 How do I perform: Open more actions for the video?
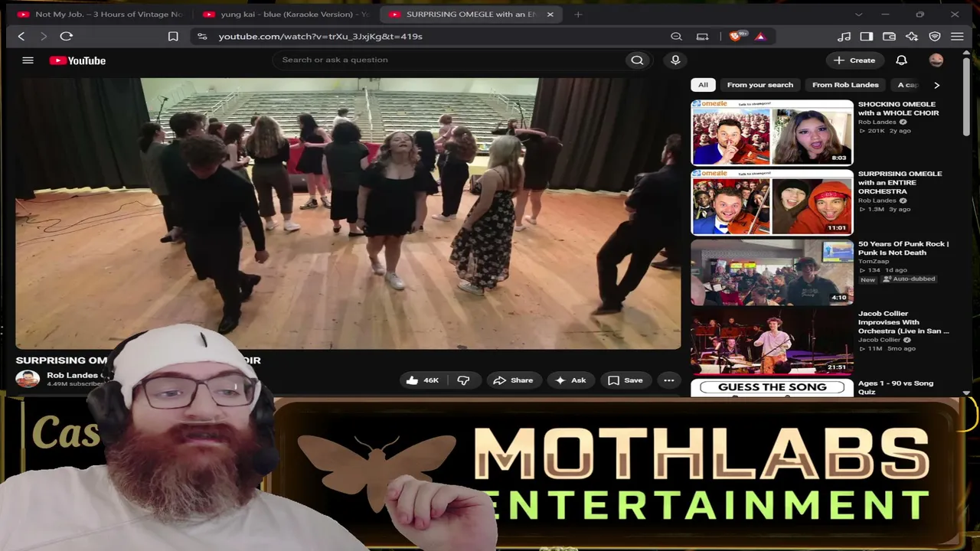click(x=668, y=380)
